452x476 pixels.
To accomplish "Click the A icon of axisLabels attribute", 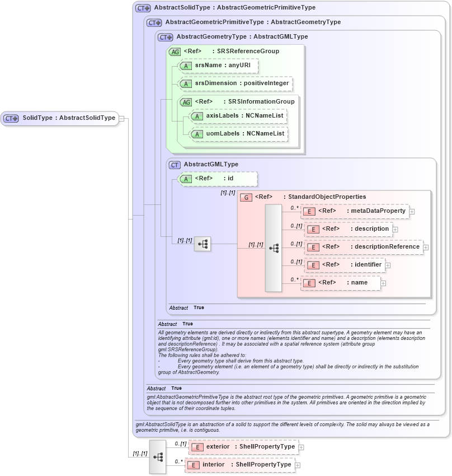I will 197,116.
